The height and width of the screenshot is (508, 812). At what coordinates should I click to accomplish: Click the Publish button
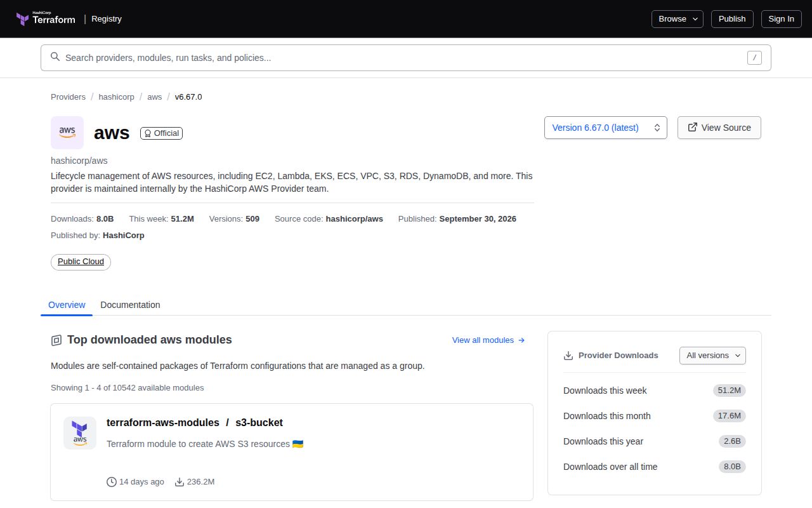(732, 19)
